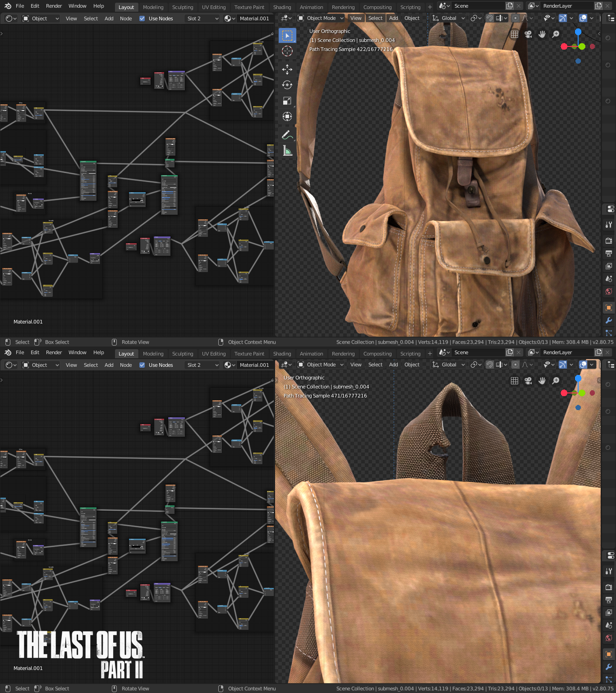Open Window menu in lower menu bar
Image resolution: width=616 pixels, height=693 pixels.
tap(78, 352)
